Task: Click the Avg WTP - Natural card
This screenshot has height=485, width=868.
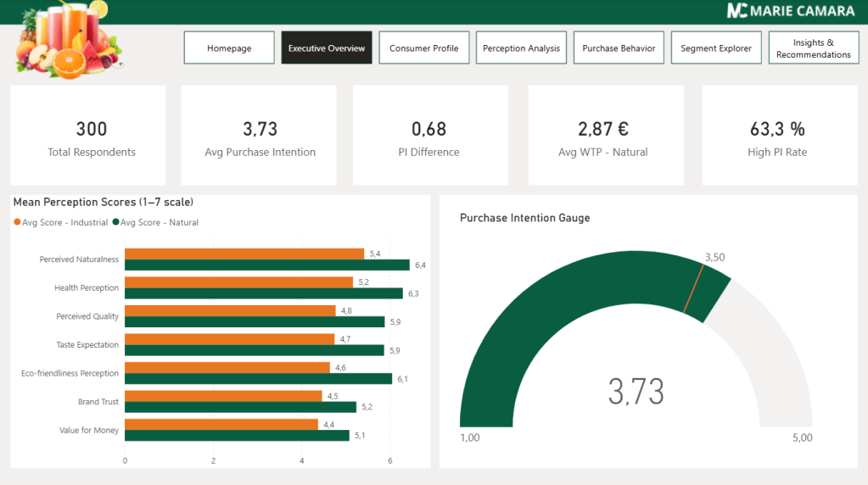Action: (606, 136)
